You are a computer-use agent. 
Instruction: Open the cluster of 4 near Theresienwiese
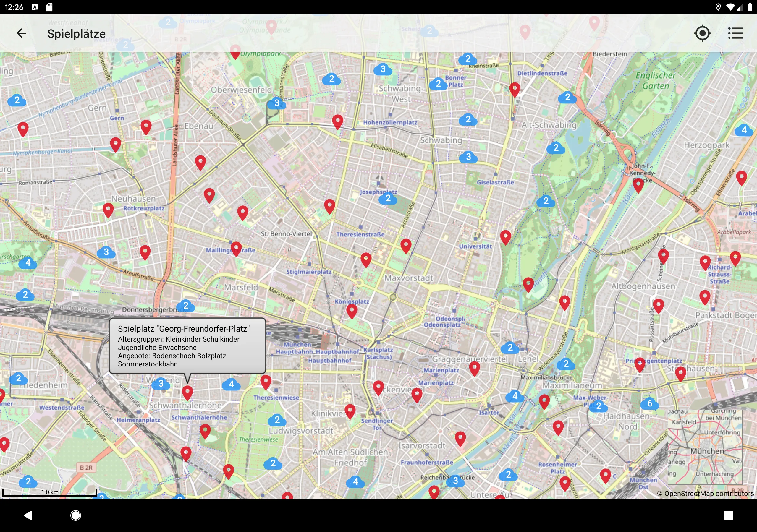(x=232, y=384)
